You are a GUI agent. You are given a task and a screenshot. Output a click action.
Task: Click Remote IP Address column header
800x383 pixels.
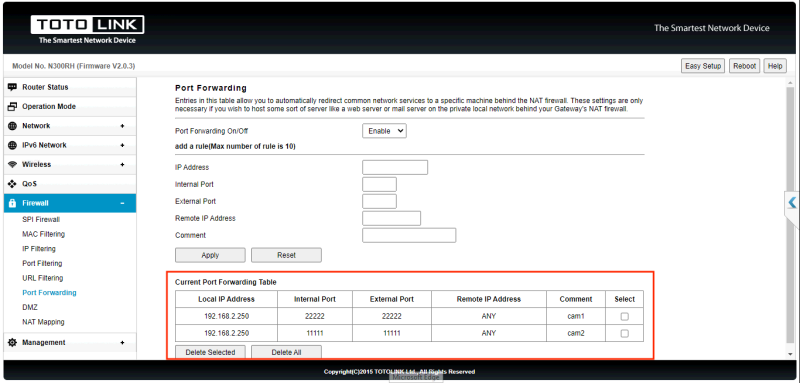coord(489,299)
